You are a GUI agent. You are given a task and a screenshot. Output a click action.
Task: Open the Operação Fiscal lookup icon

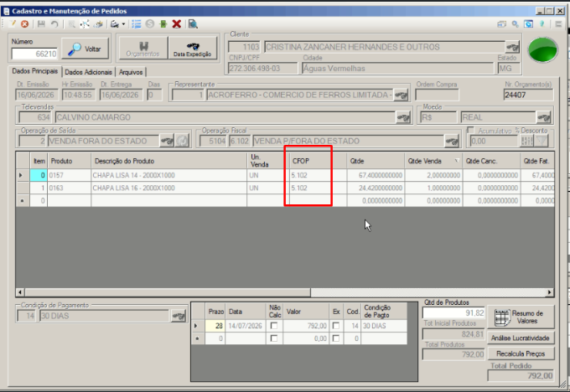click(452, 141)
